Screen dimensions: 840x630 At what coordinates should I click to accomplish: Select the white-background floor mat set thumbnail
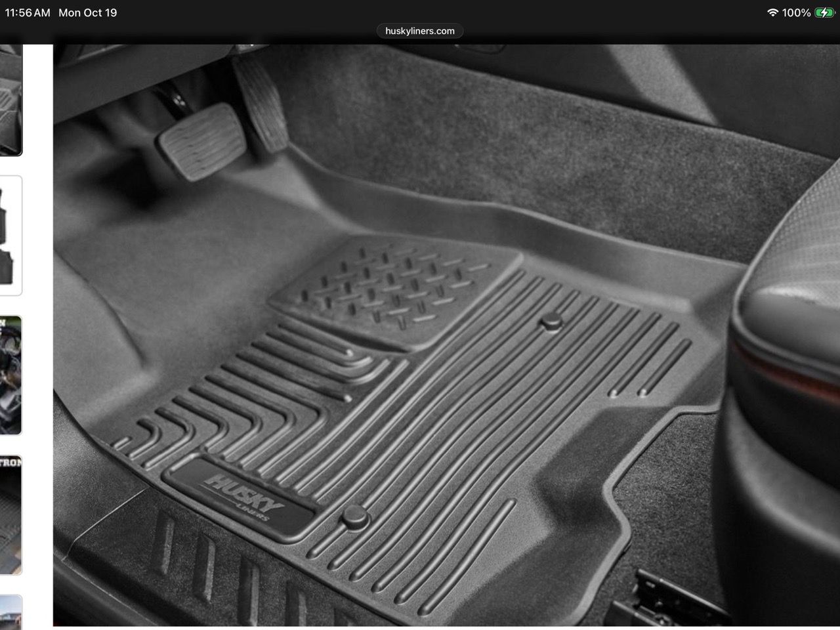coord(10,236)
